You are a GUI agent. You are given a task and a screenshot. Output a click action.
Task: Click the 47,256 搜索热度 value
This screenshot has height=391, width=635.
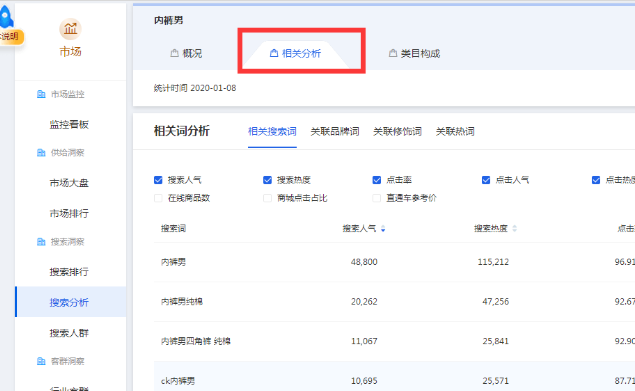click(x=496, y=301)
